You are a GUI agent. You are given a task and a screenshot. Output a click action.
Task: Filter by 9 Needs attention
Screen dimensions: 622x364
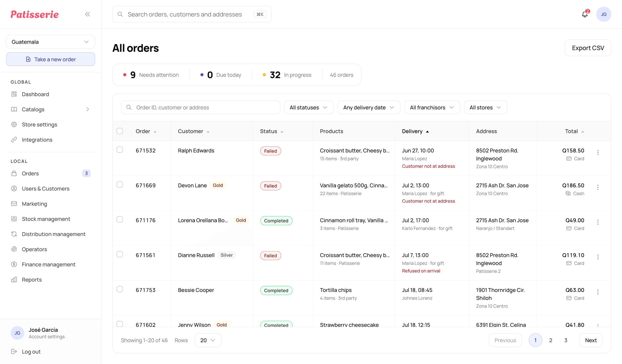pos(151,75)
